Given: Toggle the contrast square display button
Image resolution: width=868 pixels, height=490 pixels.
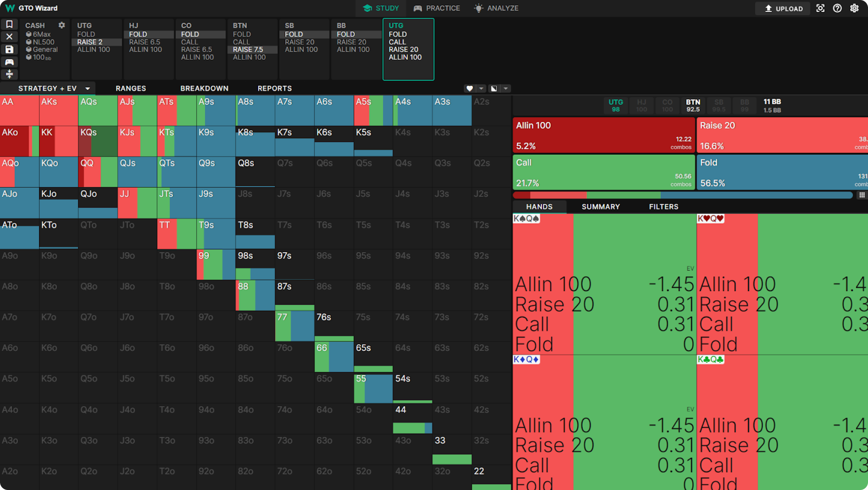Looking at the screenshot, I should (494, 88).
